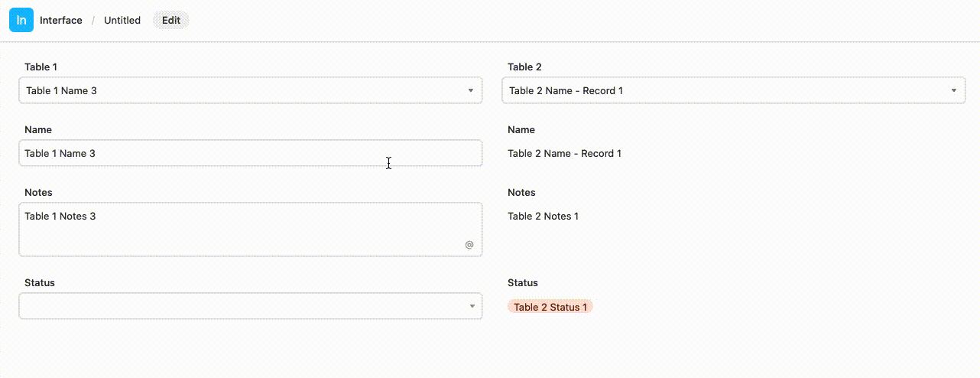
Task: Open the Table 1 dropdown arrow
Action: (471, 90)
